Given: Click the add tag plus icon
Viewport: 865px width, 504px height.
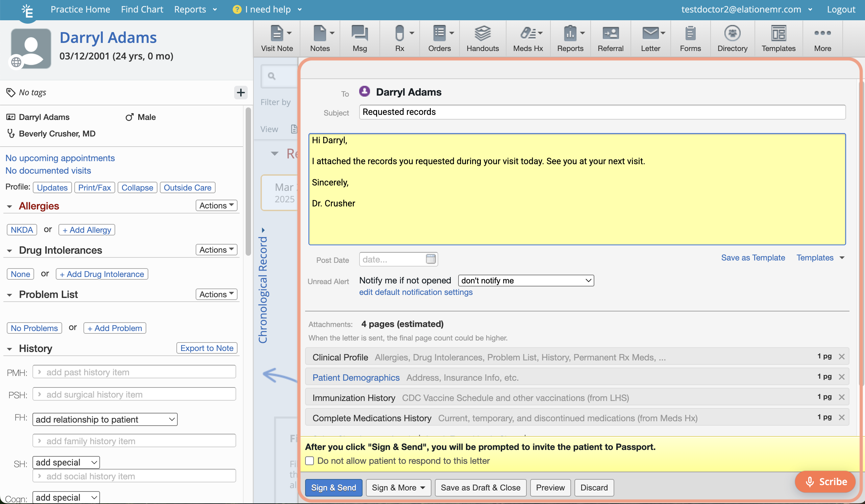Looking at the screenshot, I should tap(241, 92).
